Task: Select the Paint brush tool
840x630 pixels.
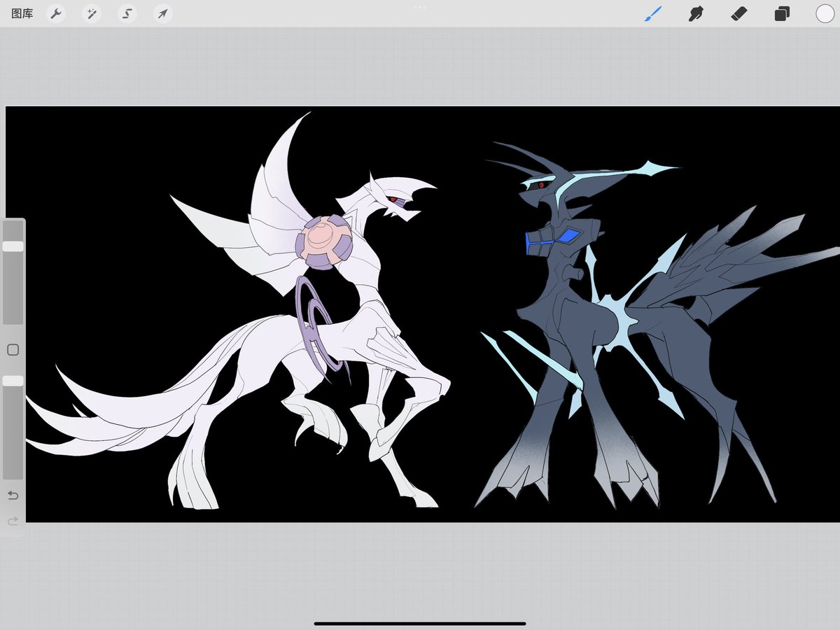Action: pos(652,13)
